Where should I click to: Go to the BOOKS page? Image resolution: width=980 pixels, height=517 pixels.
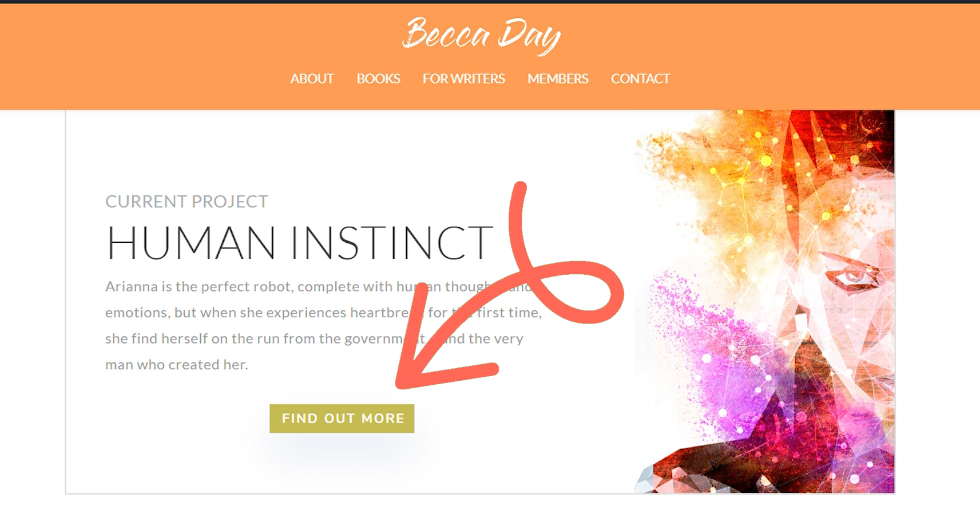378,79
